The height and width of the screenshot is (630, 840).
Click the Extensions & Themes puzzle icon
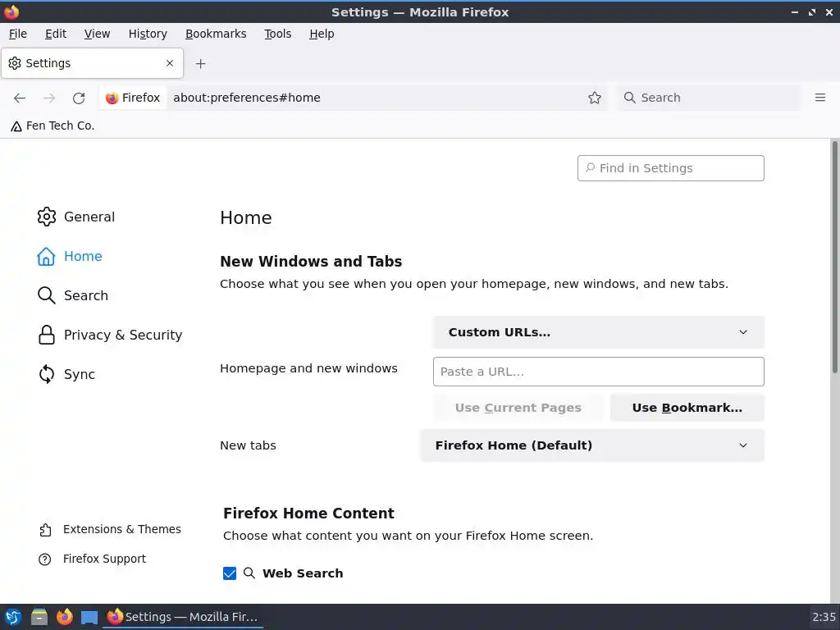[45, 530]
